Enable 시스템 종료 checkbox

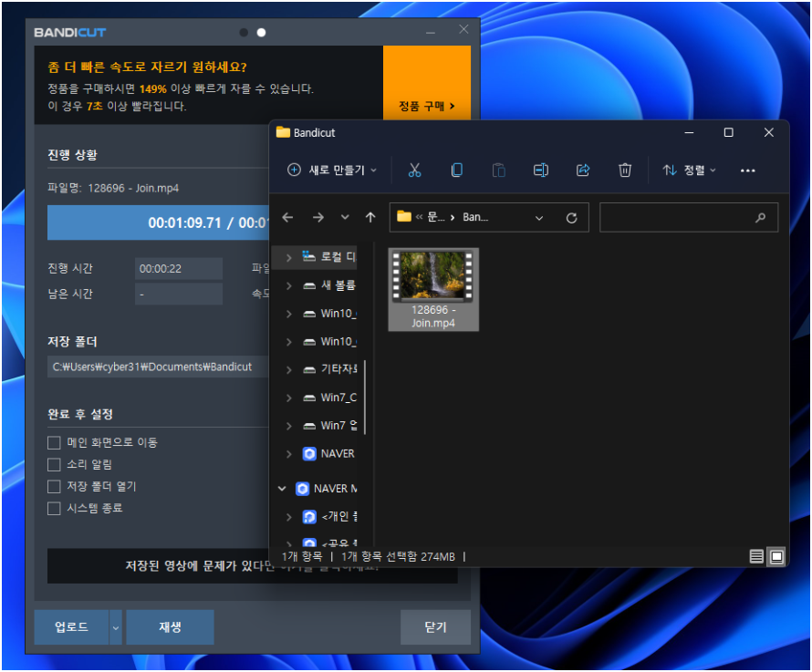[54, 509]
